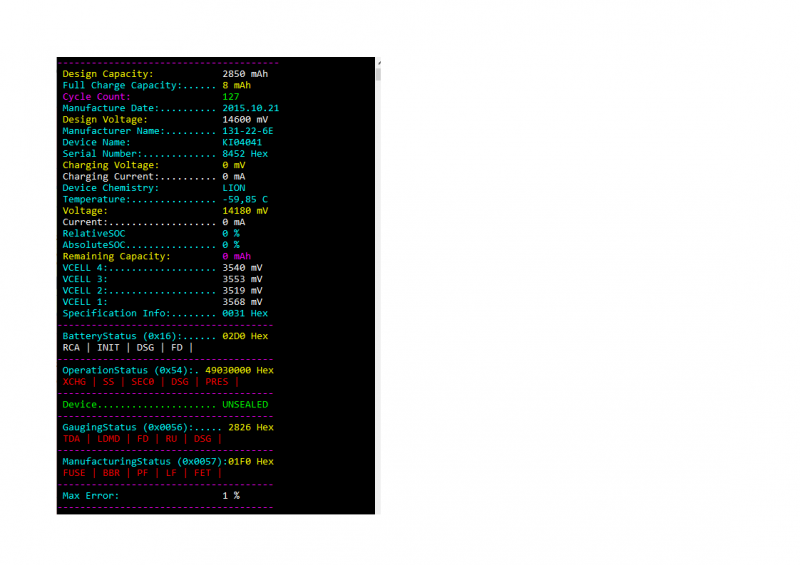800x565 pixels.
Task: Click the Max Error 1 % value
Action: pos(231,496)
